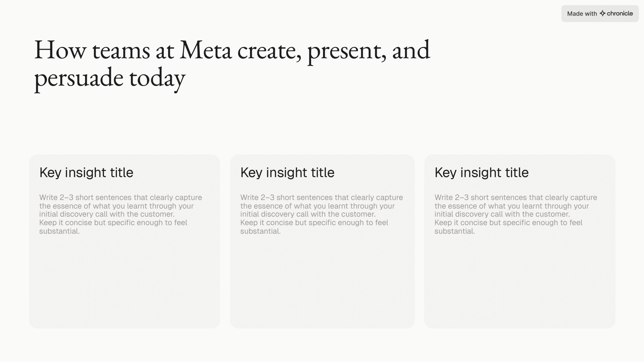The image size is (644, 362).
Task: Click the chronicle wordmark text
Action: [620, 13]
